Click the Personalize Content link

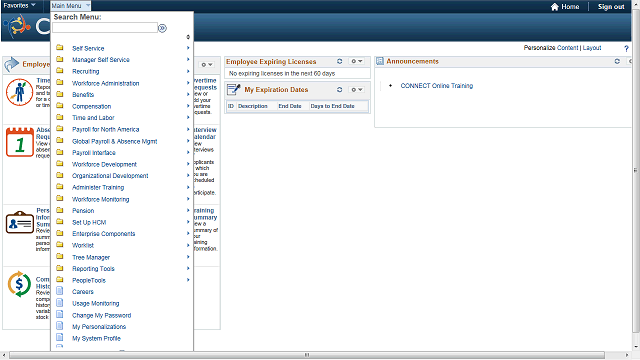coord(551,48)
